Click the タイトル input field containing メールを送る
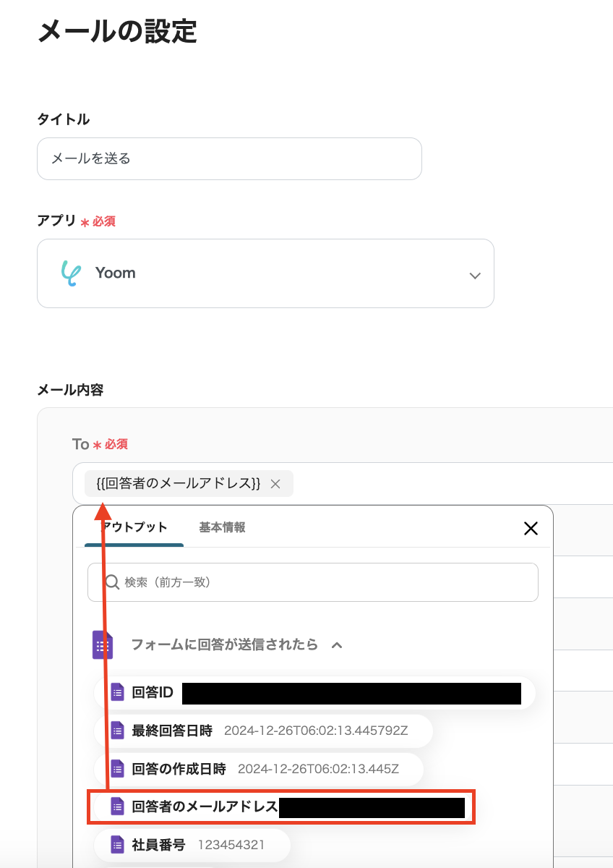The height and width of the screenshot is (868, 613). 229,158
